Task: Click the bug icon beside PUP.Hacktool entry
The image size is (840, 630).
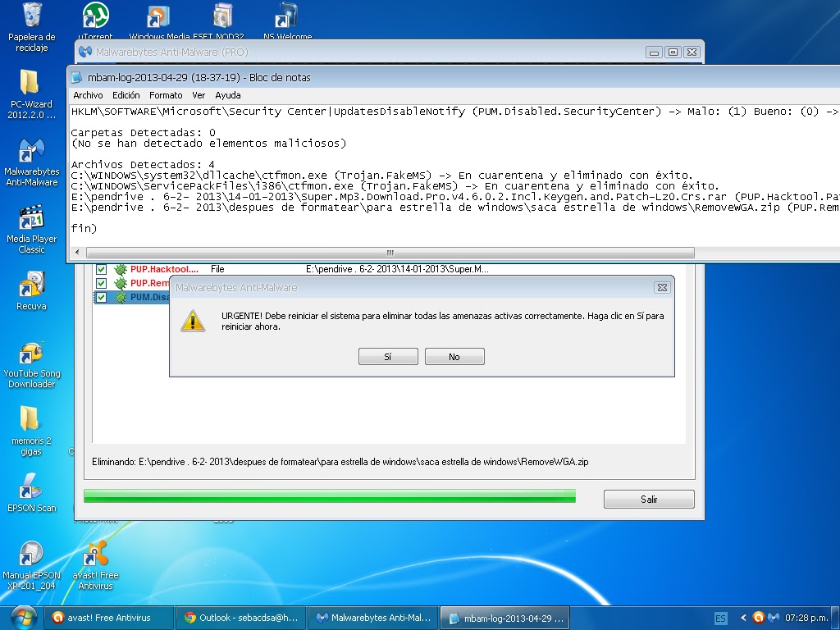Action: [121, 269]
